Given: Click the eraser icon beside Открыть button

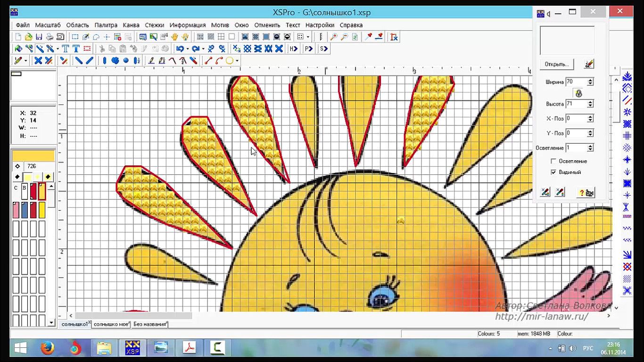Looking at the screenshot, I should click(589, 64).
